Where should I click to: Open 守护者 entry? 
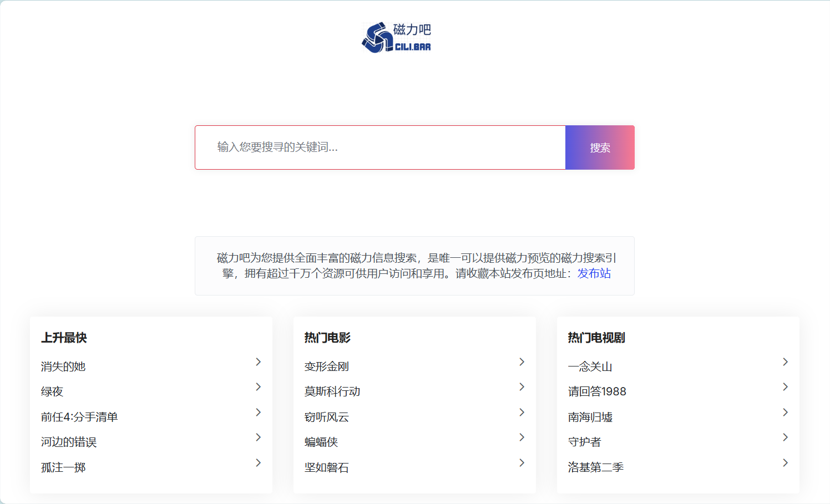point(585,442)
